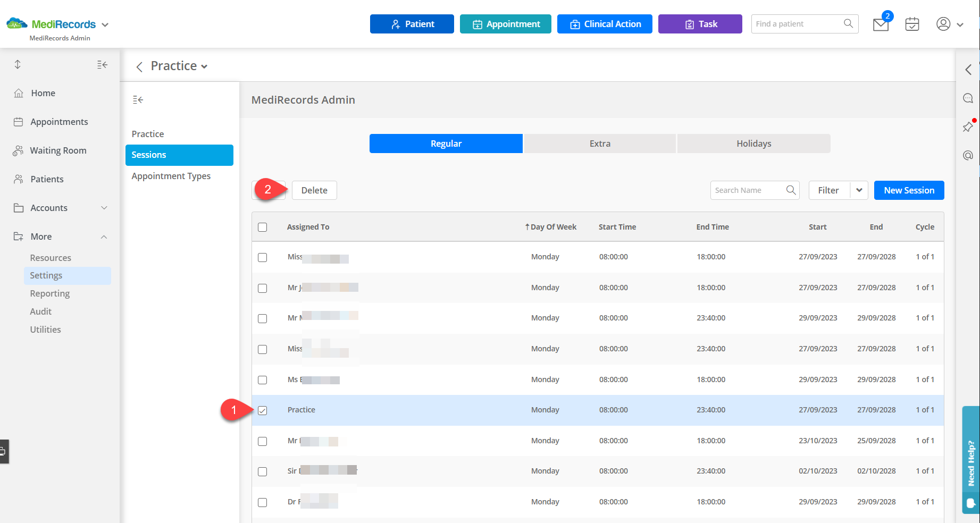This screenshot has height=523, width=980.
Task: Click the Accounts folder icon
Action: [x=19, y=208]
